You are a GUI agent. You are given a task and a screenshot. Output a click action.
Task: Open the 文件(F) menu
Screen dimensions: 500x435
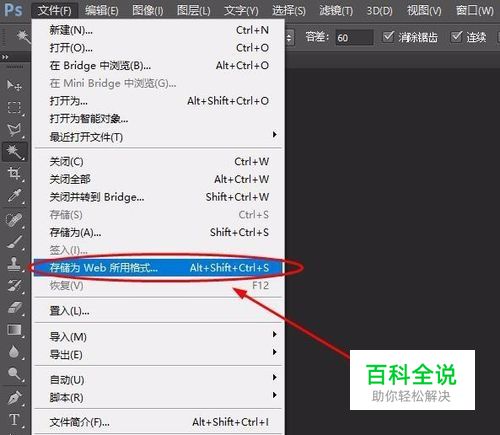pos(54,11)
